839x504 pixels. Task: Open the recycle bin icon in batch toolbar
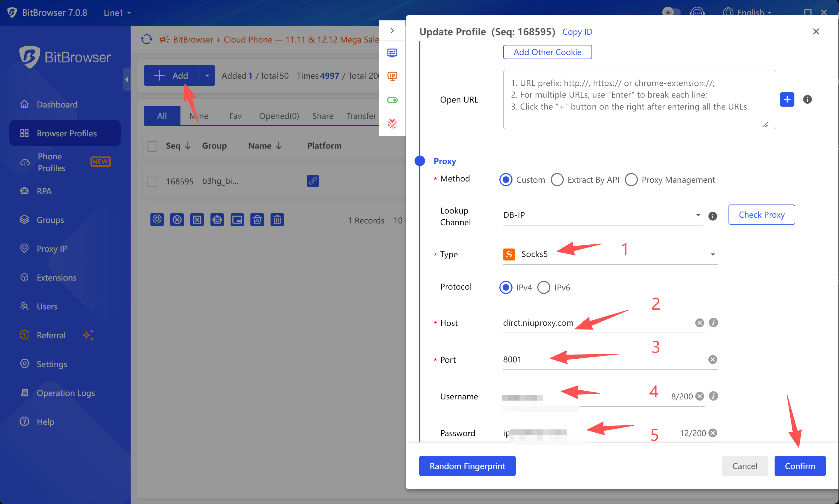[257, 220]
